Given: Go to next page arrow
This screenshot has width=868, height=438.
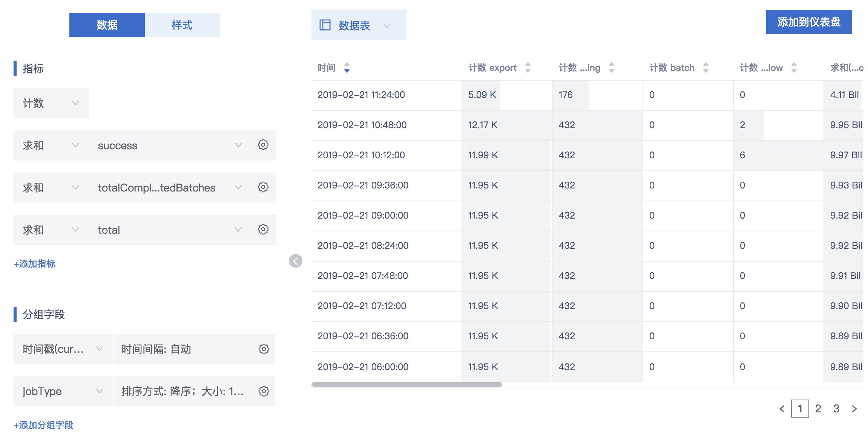Looking at the screenshot, I should pos(854,409).
